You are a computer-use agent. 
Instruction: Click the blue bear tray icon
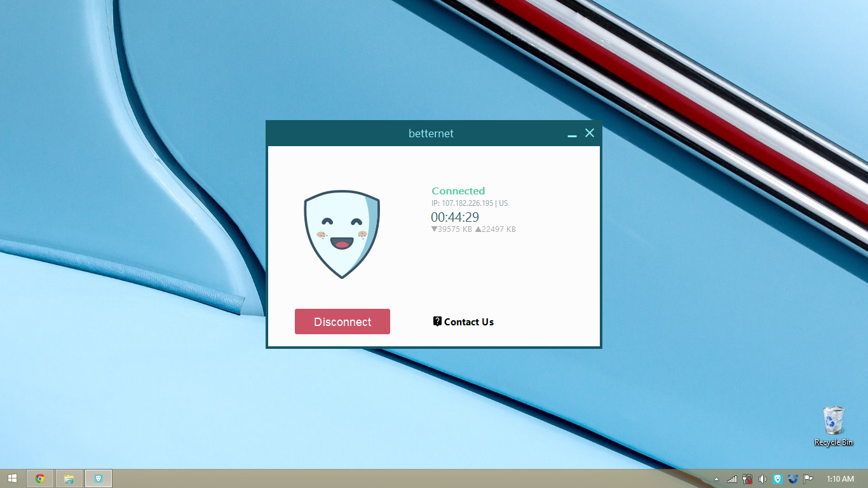pyautogui.click(x=793, y=479)
